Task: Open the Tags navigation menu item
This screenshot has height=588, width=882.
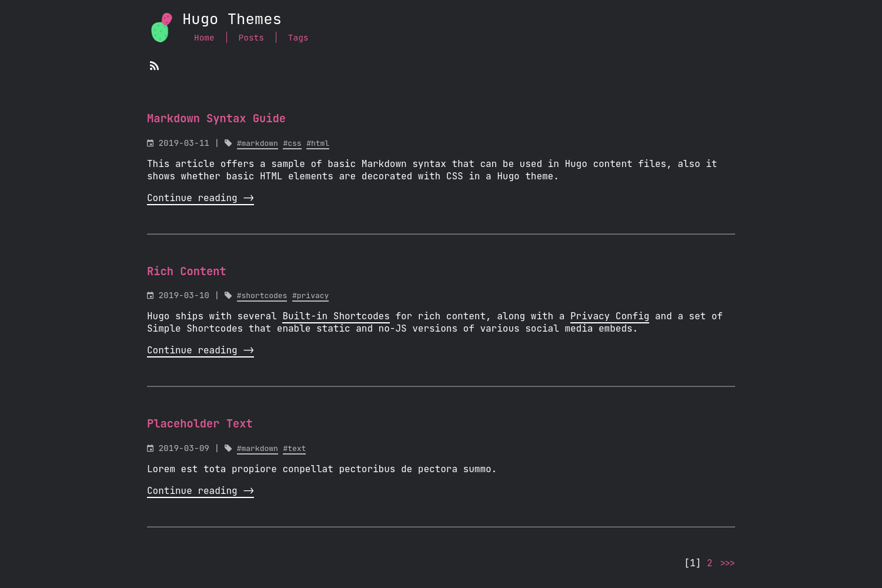Action: [298, 38]
